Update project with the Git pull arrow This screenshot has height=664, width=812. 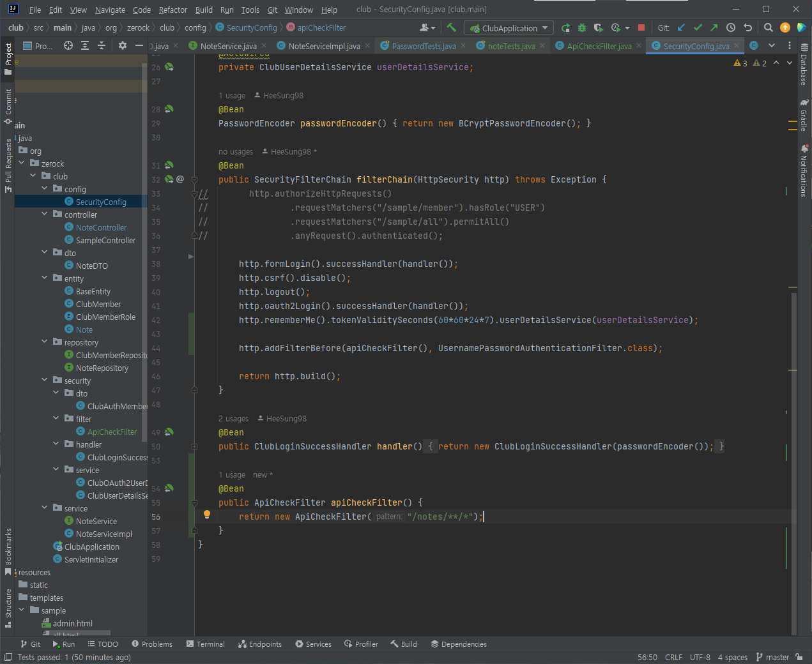[x=681, y=27]
